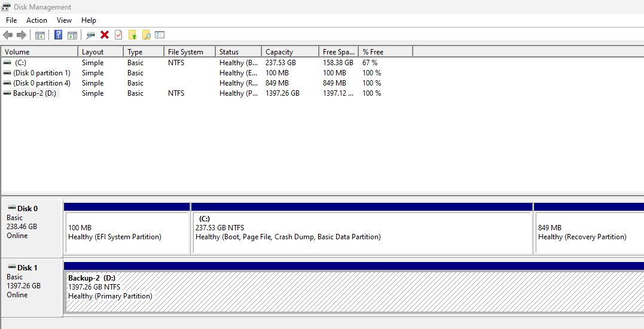Open the View menu
This screenshot has height=329, width=644.
(x=64, y=20)
